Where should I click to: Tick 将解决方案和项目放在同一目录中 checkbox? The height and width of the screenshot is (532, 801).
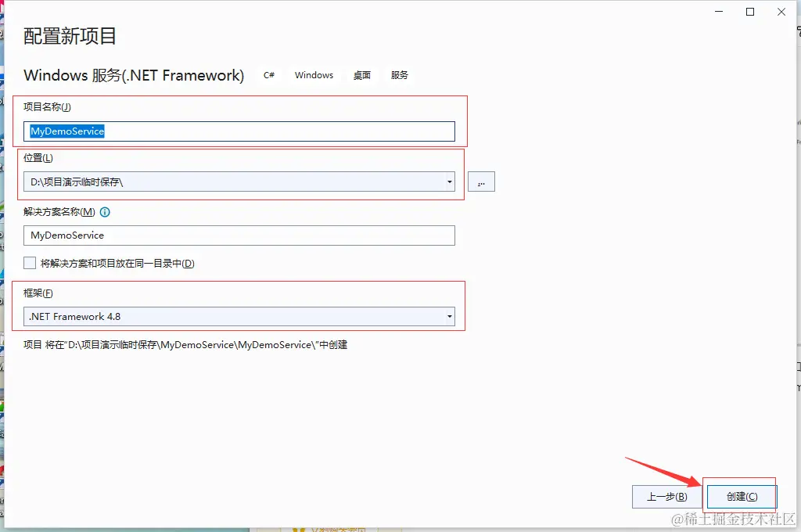30,263
